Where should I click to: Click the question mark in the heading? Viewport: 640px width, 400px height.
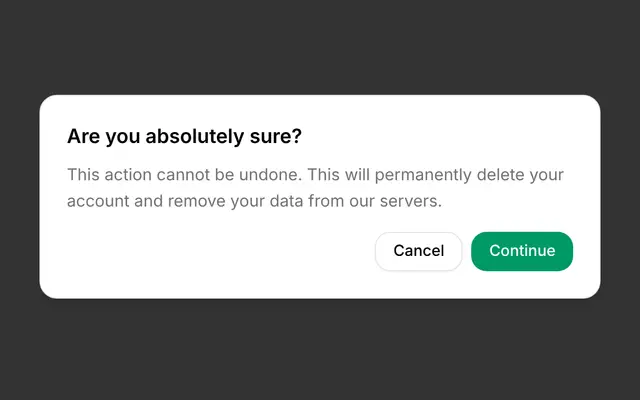coord(297,136)
